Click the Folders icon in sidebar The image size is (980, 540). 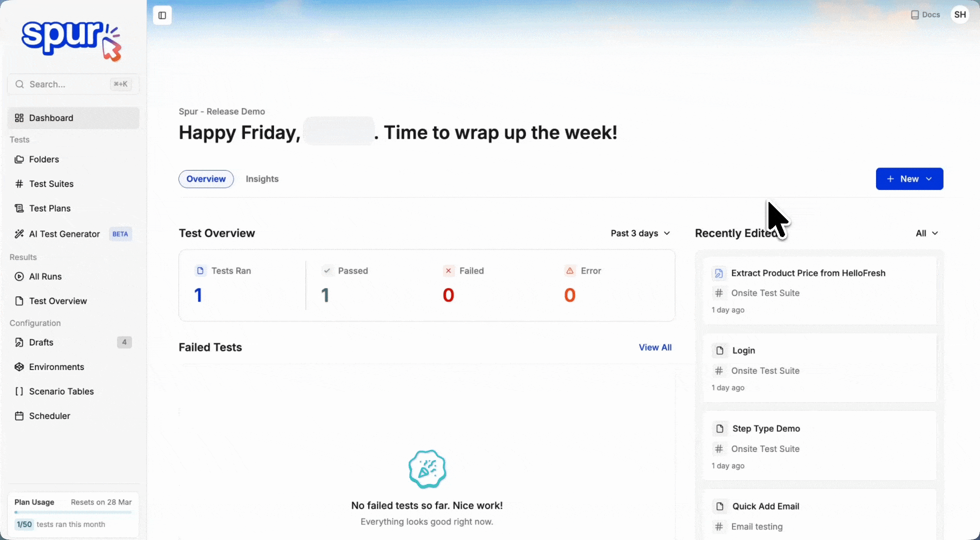(x=19, y=159)
